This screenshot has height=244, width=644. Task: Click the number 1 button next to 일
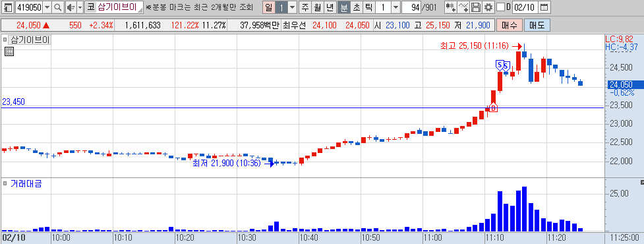pyautogui.click(x=281, y=7)
